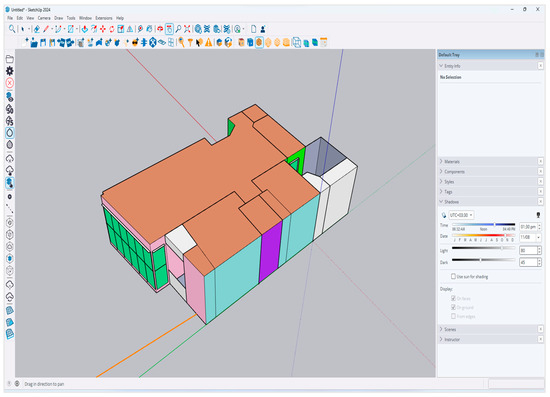This screenshot has height=397, width=550.
Task: Expand the Tags panel
Action: 442,192
